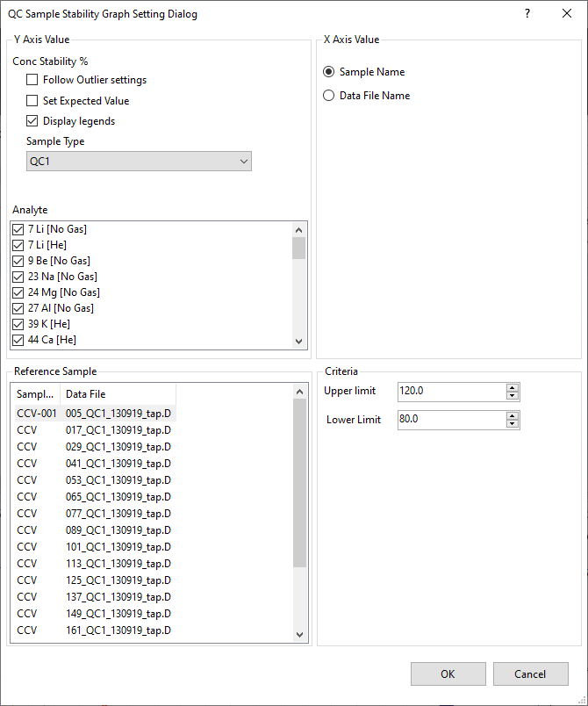Click Analyte list scroll down arrow
588x706 pixels.
(298, 342)
